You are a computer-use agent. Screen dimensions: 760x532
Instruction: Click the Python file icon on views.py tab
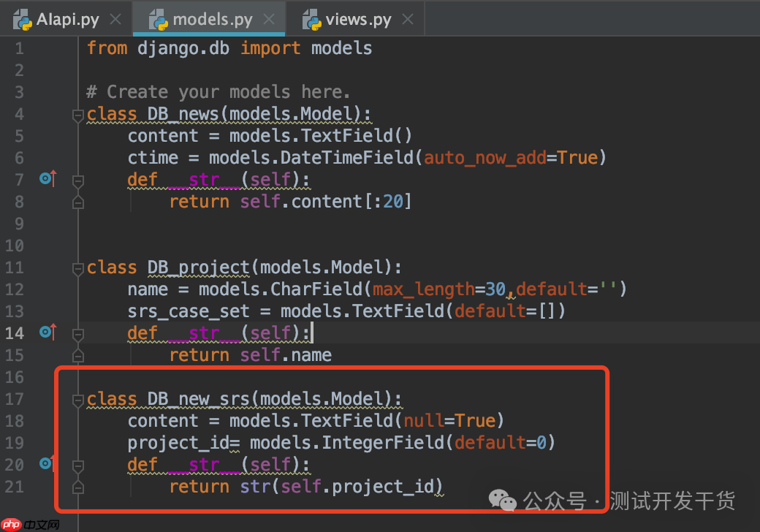pyautogui.click(x=311, y=20)
